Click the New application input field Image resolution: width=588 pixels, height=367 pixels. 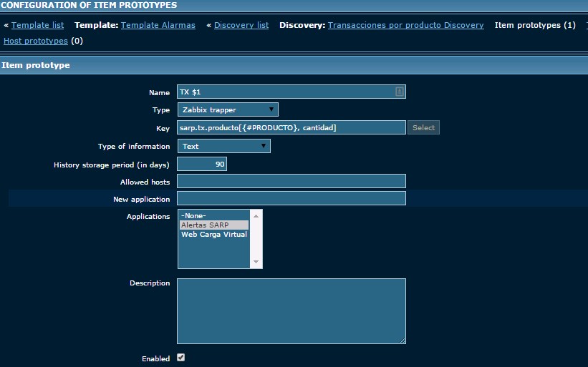291,198
